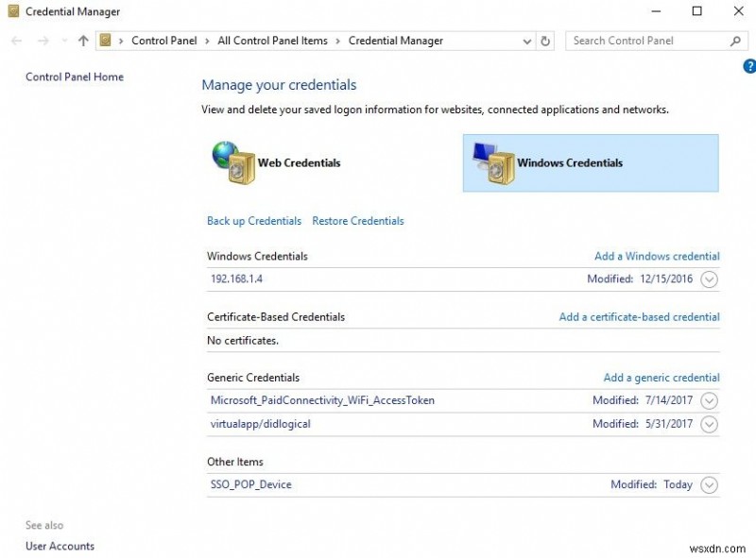Image resolution: width=756 pixels, height=558 pixels.
Task: Open the Web Credentials vault
Action: [x=276, y=163]
